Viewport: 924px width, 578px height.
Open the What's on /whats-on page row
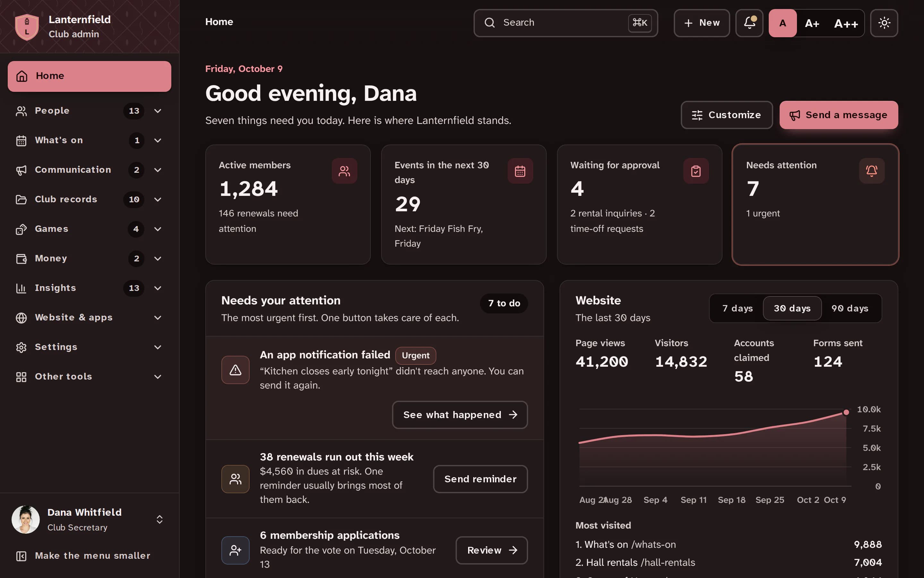[x=729, y=544]
